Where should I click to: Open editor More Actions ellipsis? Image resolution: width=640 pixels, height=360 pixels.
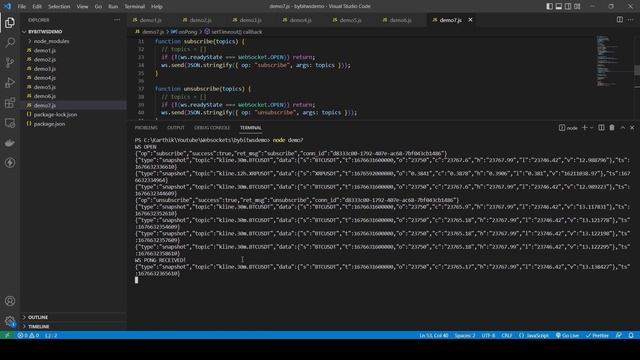pyautogui.click(x=631, y=20)
